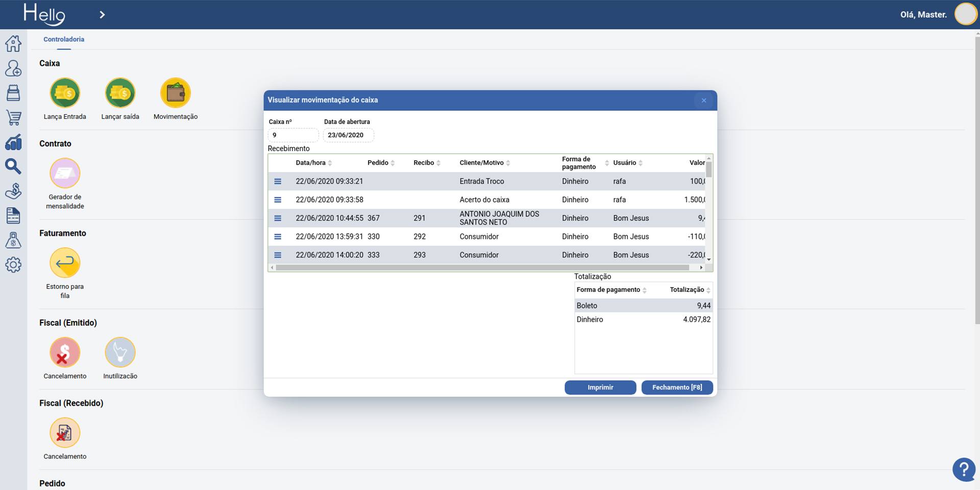Viewport: 980px width, 490px height.
Task: Open the settings gear in sidebar
Action: point(13,265)
